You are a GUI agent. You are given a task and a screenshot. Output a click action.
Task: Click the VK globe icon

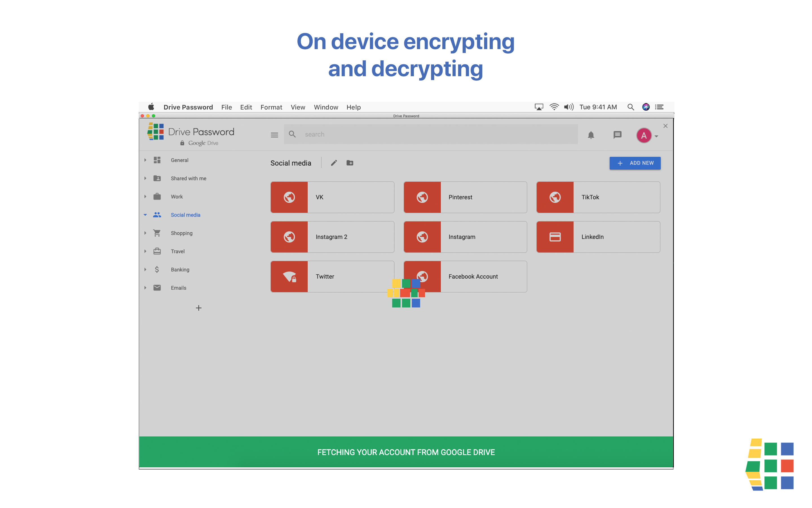pyautogui.click(x=289, y=197)
